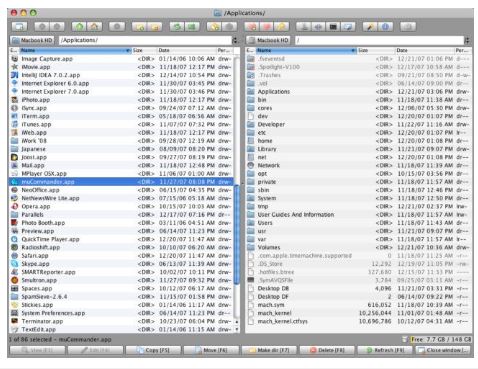Select the Terminator.app row
478x369 pixels.
121,321
